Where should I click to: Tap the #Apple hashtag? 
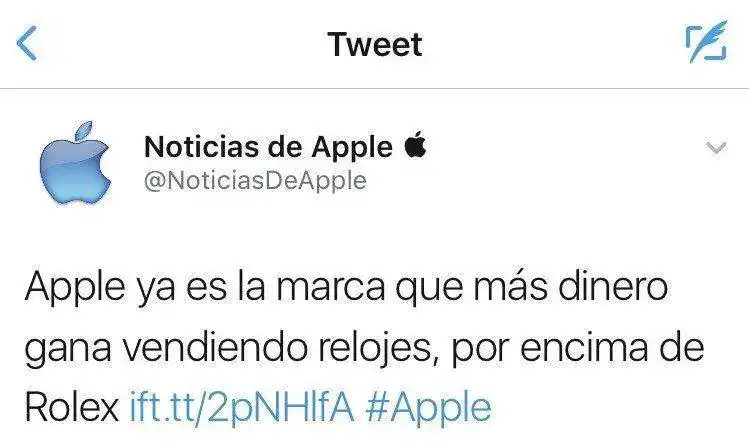[x=428, y=408]
